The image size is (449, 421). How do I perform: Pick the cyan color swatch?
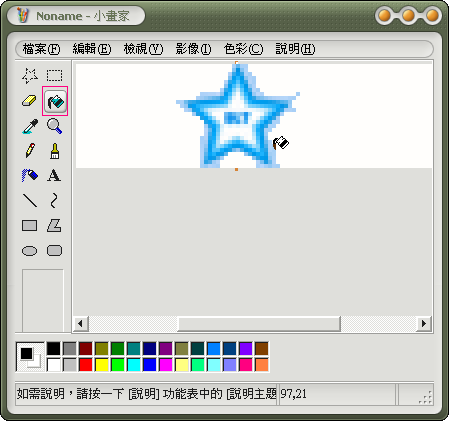[133, 365]
